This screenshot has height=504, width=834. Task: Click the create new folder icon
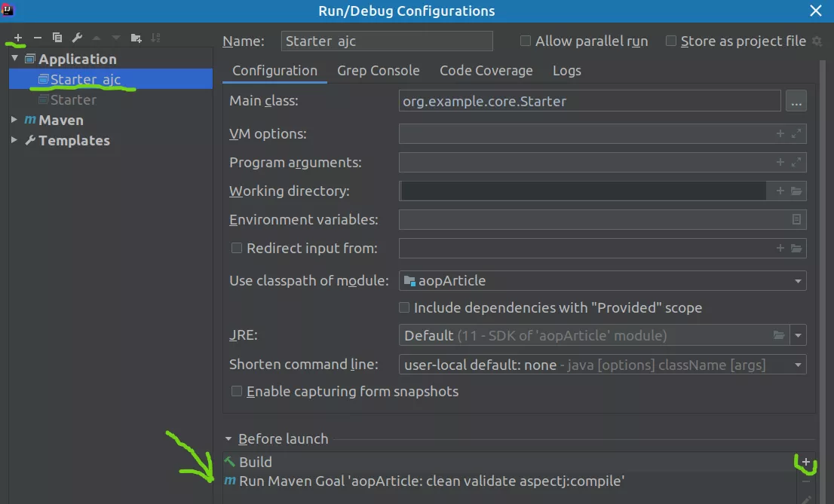click(136, 38)
